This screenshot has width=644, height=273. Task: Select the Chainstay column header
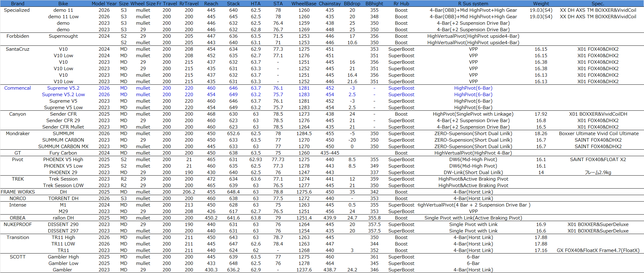click(x=330, y=4)
